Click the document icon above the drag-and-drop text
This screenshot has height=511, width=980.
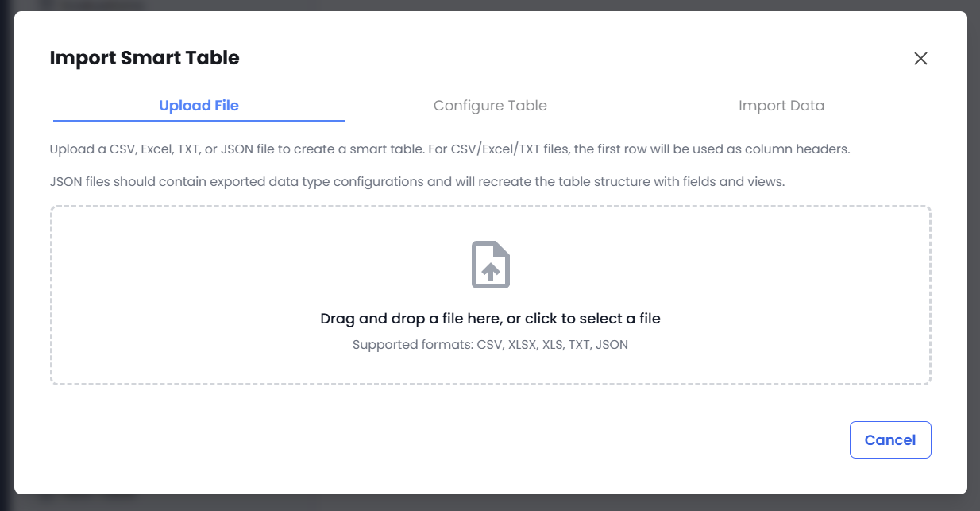pyautogui.click(x=491, y=265)
